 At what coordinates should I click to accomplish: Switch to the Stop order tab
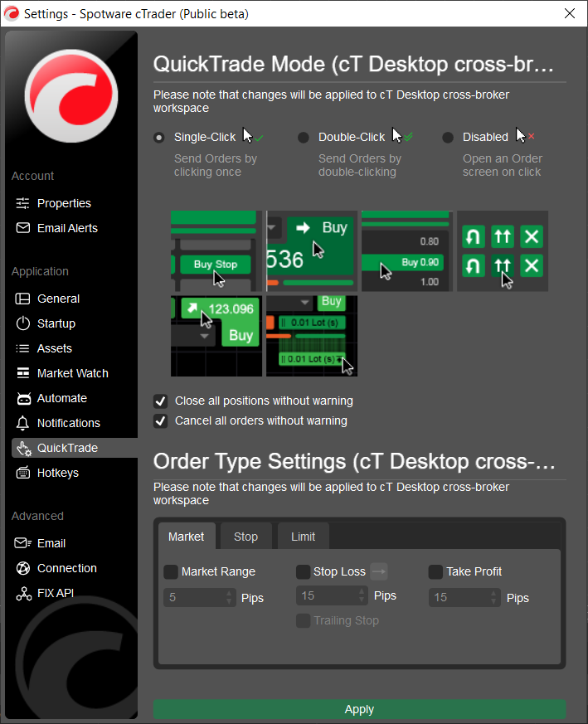[245, 537]
